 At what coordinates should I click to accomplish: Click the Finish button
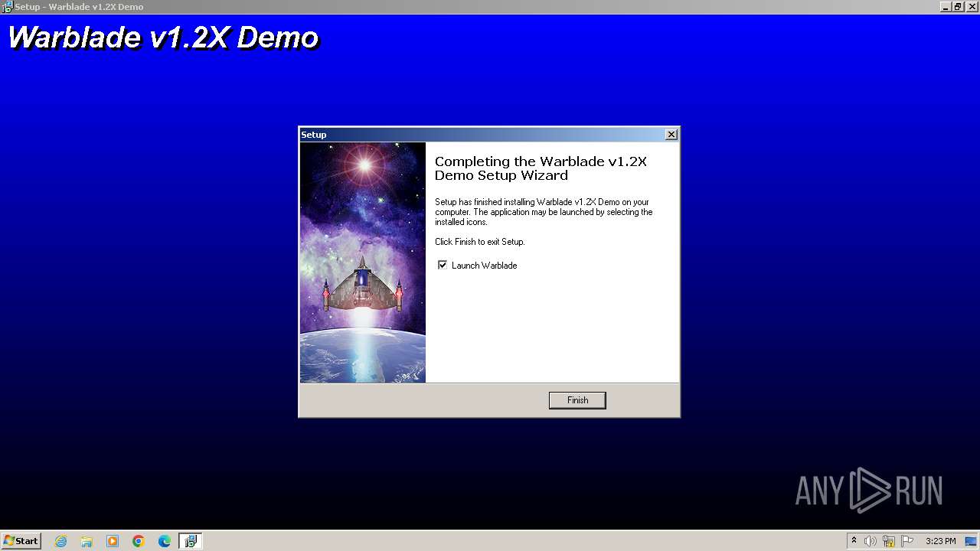tap(577, 400)
